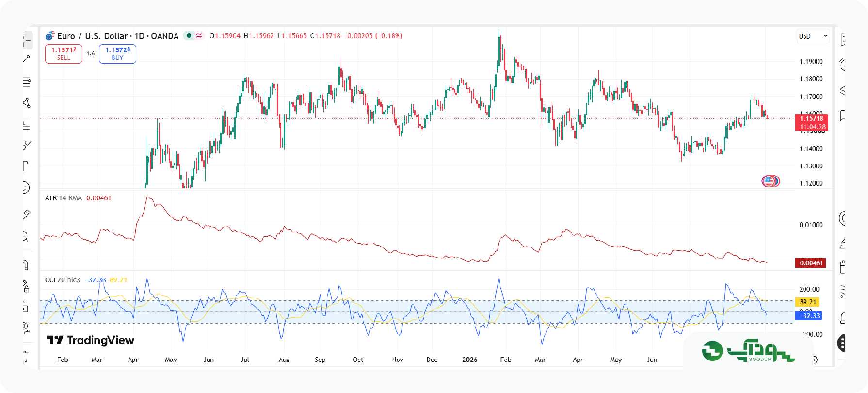Viewport: 868px width, 393px height.
Task: Click the BUY 1.15728 button
Action: (117, 54)
